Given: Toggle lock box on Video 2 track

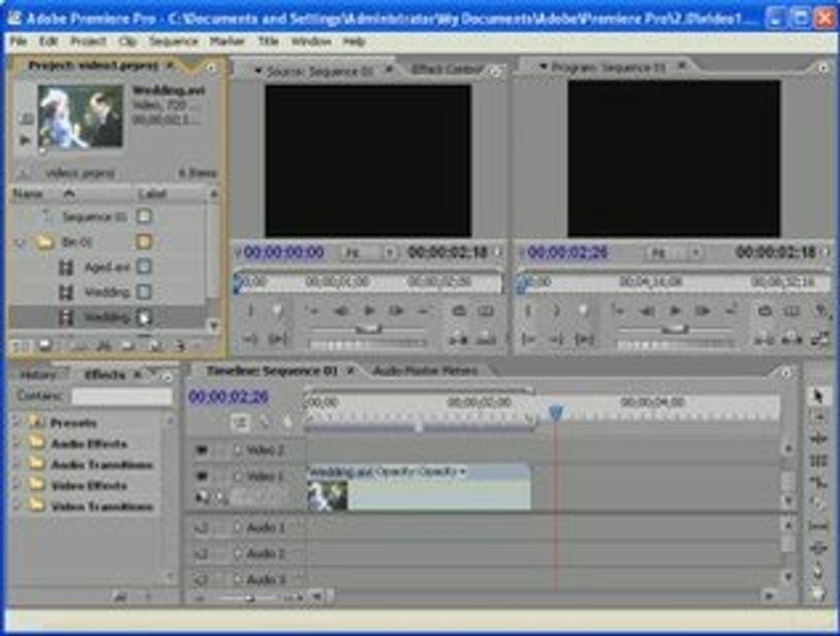Looking at the screenshot, I should pos(220,450).
